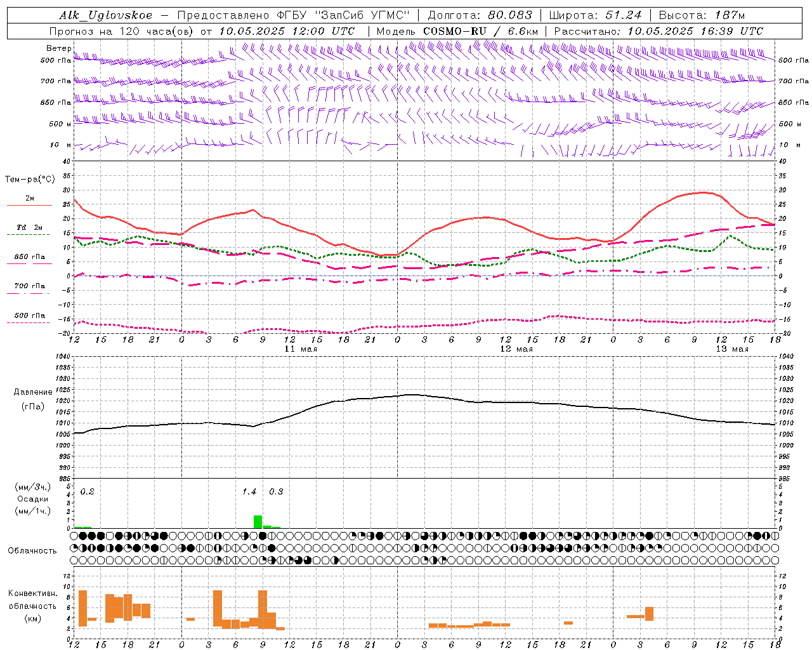Screen dimensions: 812x650
Task: Click the 11 мая date label
Action: [301, 348]
